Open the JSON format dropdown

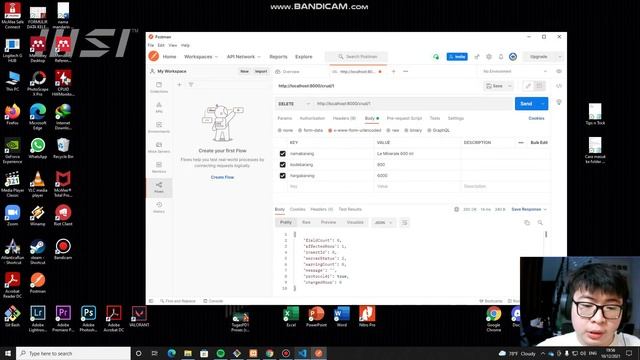pos(384,222)
